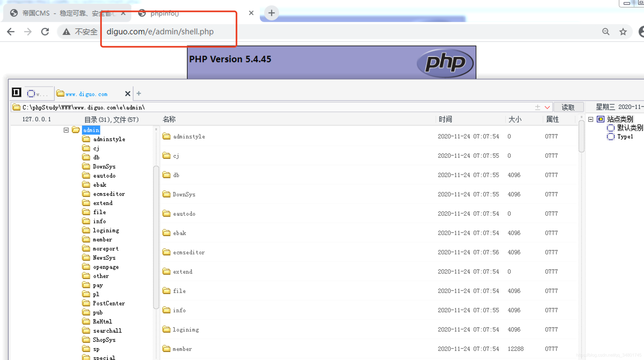Click folder icon of db in file list
Viewport: 644px width, 360px height.
(166, 175)
